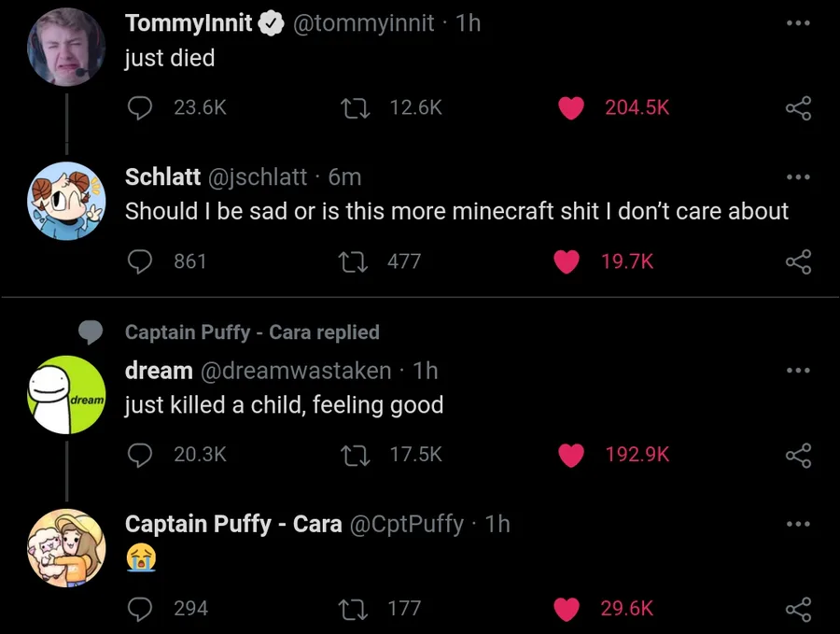This screenshot has width=840, height=634.
Task: Share Schlatt's tweet
Action: (798, 262)
